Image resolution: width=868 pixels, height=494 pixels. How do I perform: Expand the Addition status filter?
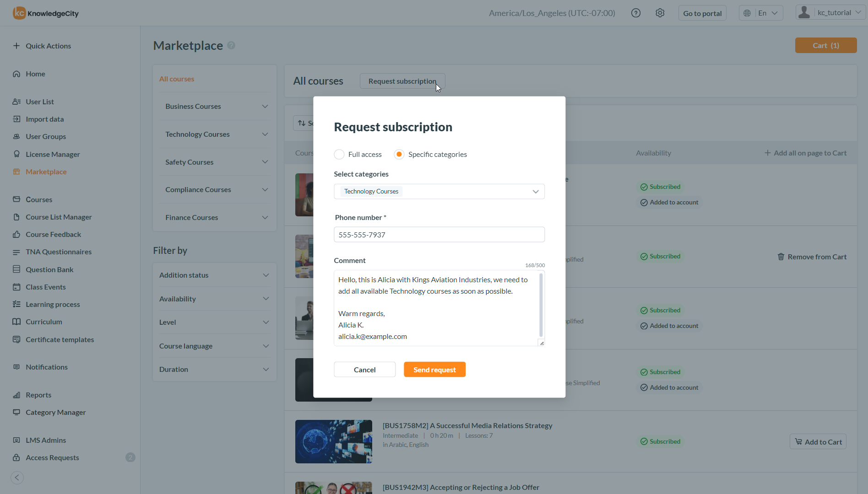[266, 275]
